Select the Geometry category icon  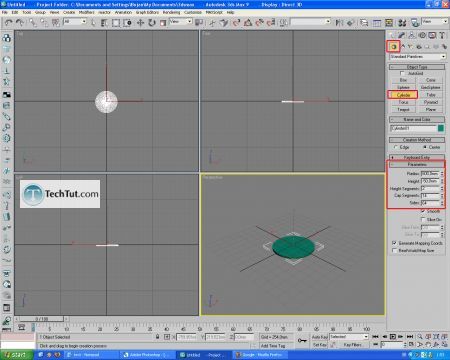[394, 47]
